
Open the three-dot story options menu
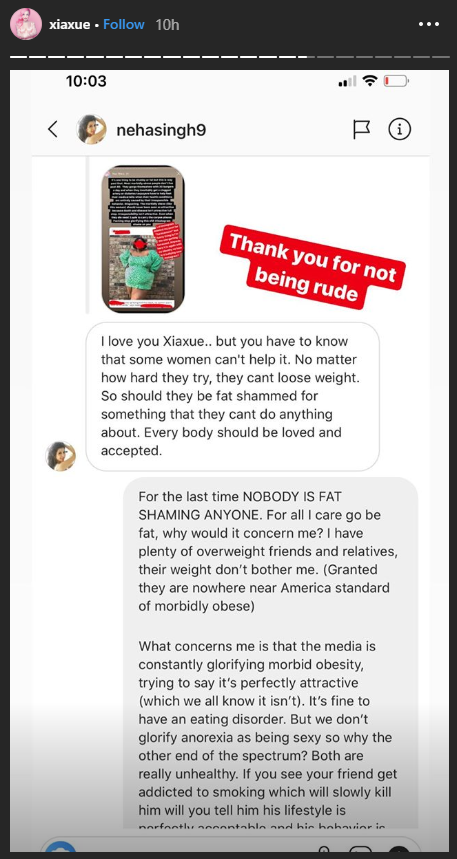(x=429, y=25)
